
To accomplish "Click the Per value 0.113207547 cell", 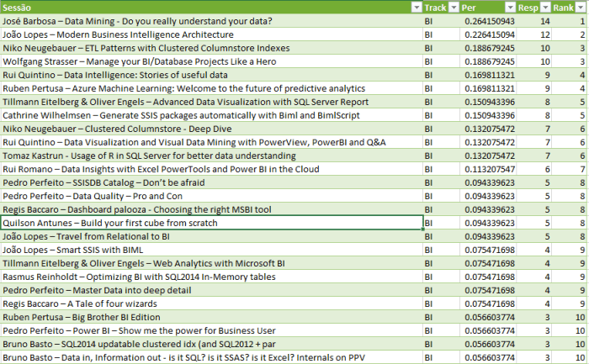I will 488,169.
